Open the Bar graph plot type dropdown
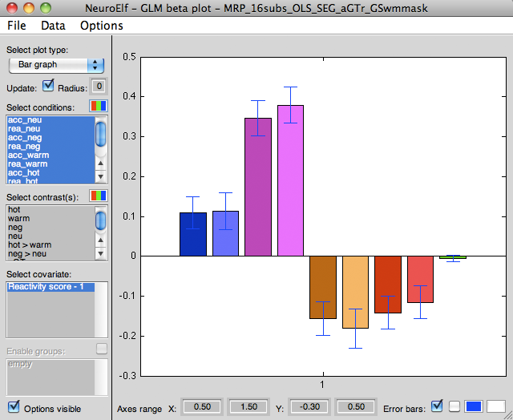The width and height of the screenshot is (513, 420). [x=57, y=65]
